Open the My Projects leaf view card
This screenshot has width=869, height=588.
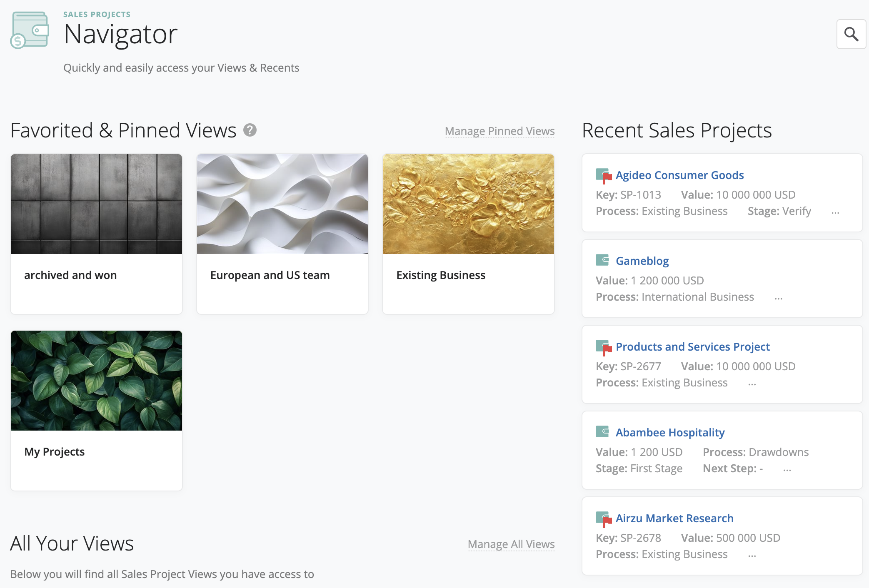tap(96, 410)
